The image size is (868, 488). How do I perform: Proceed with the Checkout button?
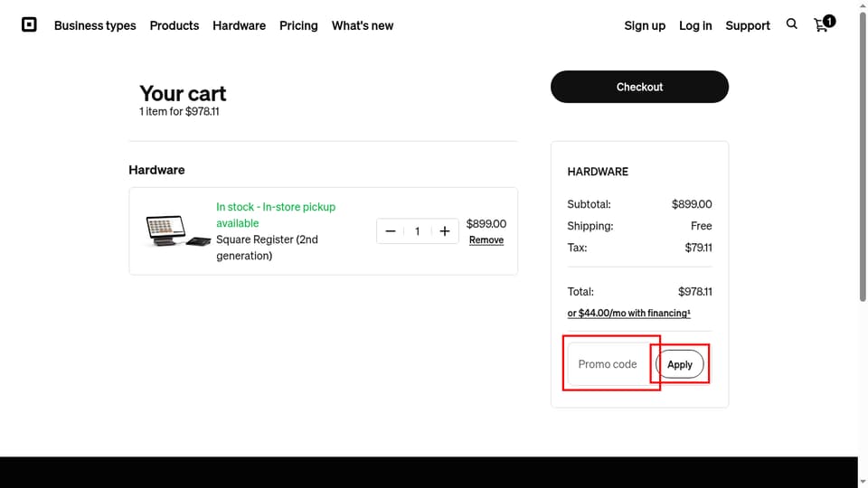[639, 87]
